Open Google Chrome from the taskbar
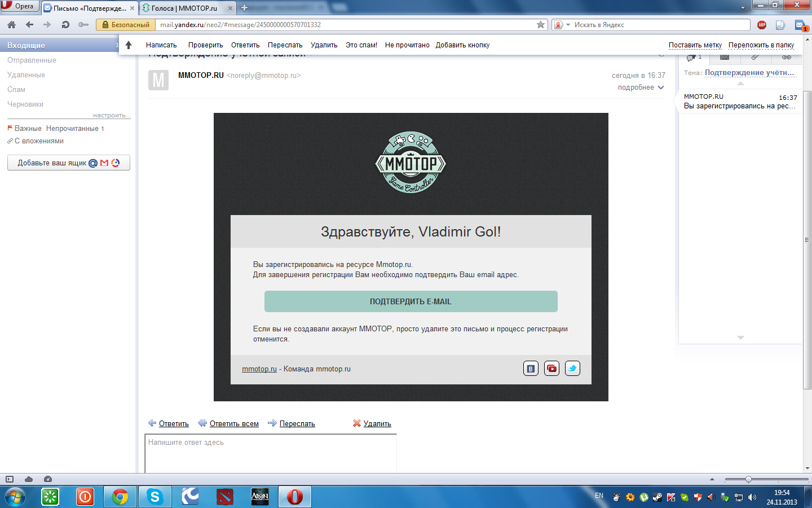Image resolution: width=812 pixels, height=508 pixels. (120, 497)
